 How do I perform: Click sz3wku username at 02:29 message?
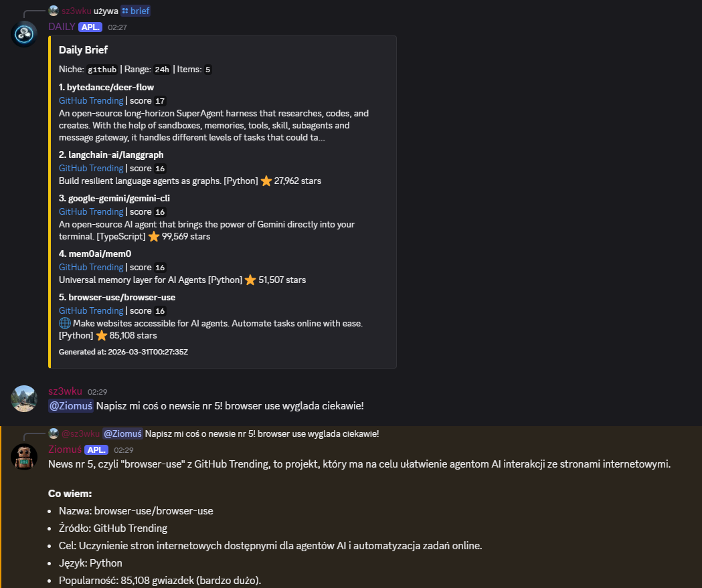click(66, 391)
